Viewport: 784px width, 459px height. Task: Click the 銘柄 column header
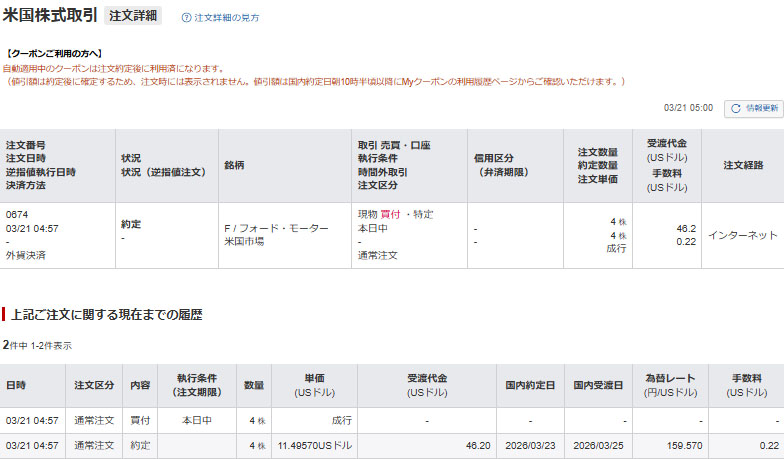click(235, 165)
